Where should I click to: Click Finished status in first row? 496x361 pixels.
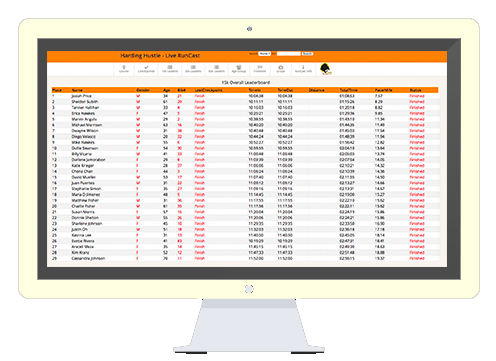coord(417,96)
